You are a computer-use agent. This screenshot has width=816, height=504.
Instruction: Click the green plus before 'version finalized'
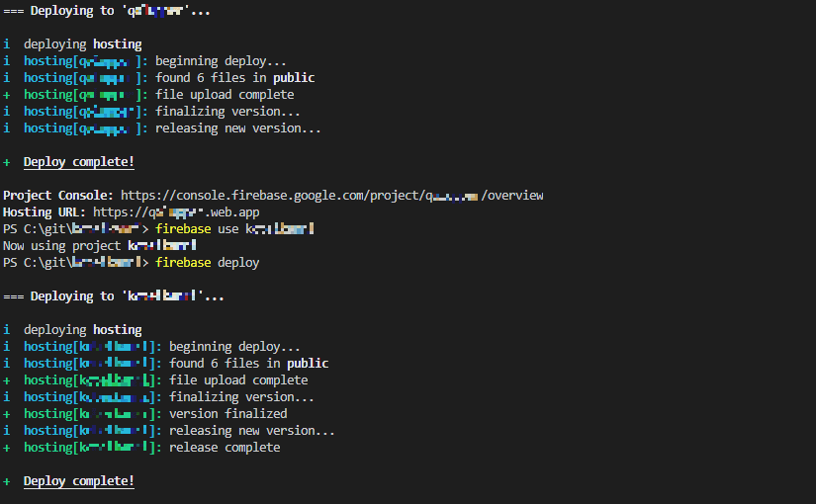click(7, 414)
